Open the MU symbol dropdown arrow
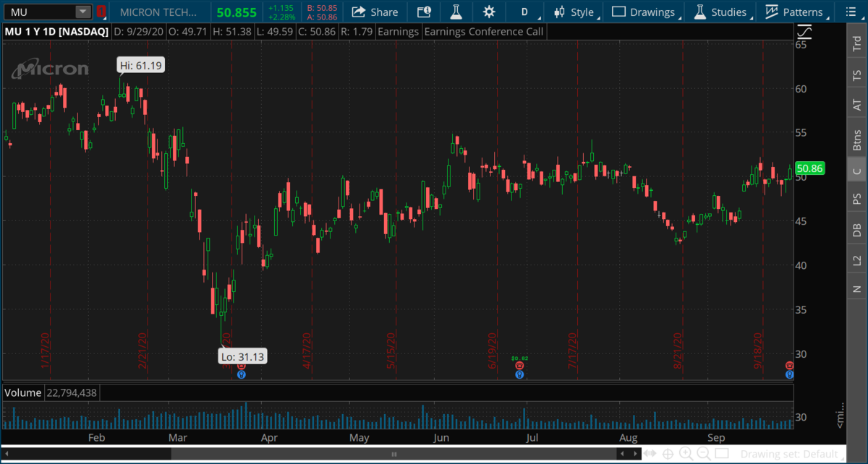868x464 pixels. [x=83, y=12]
